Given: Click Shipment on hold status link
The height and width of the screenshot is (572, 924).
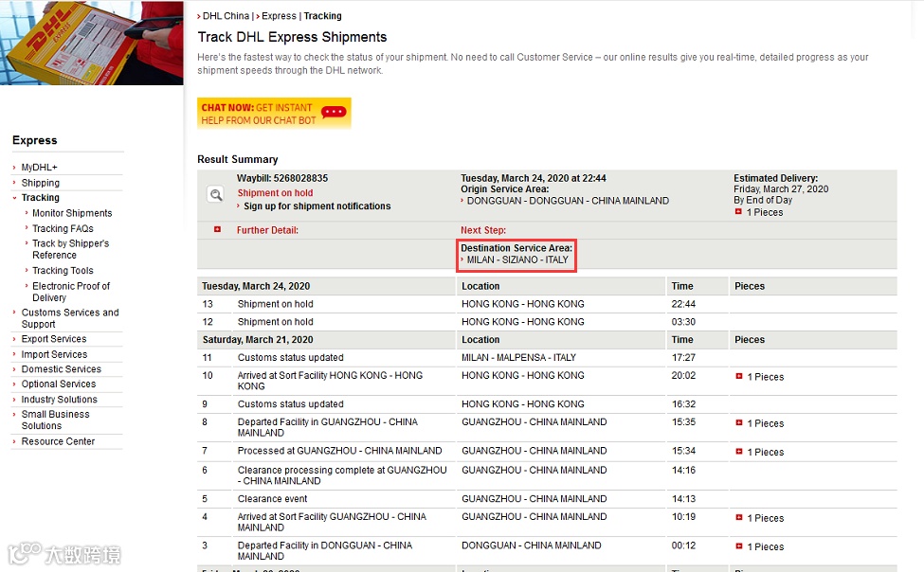Looking at the screenshot, I should [275, 192].
